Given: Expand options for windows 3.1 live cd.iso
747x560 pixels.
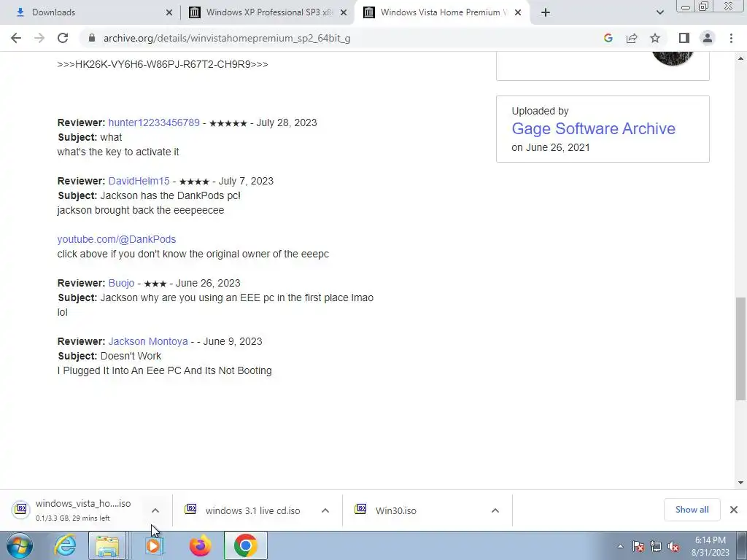Looking at the screenshot, I should 325,510.
